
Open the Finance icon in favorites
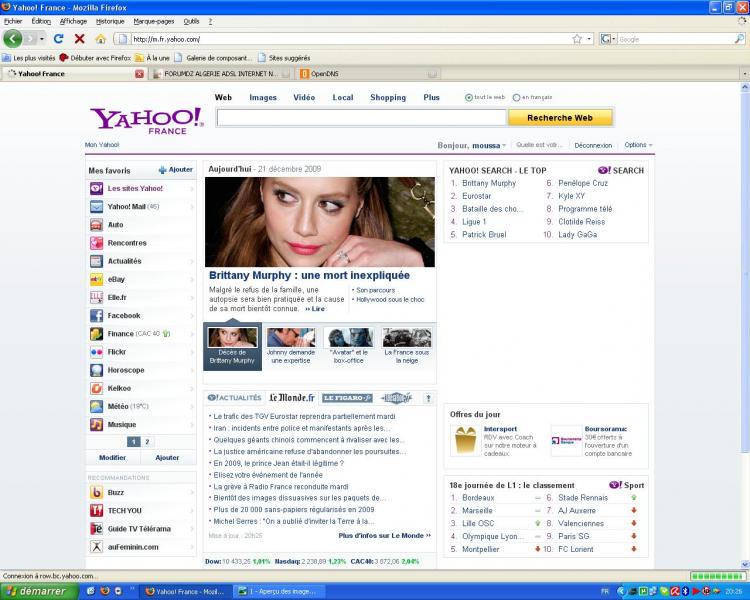pos(96,334)
